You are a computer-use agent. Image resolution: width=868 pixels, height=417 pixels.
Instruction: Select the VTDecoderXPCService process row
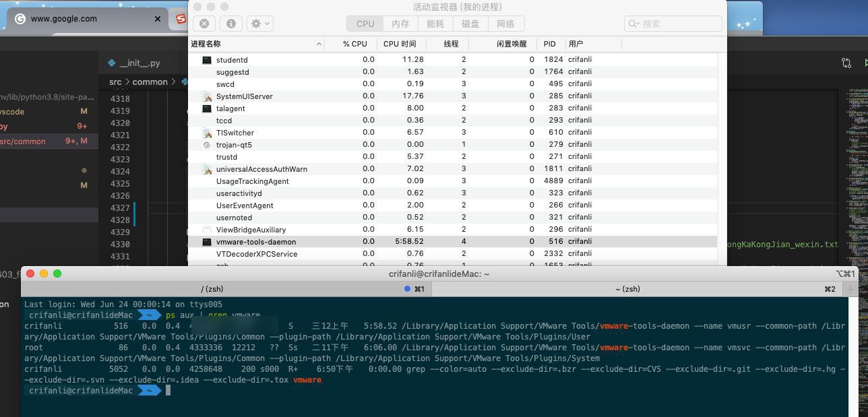click(x=453, y=254)
